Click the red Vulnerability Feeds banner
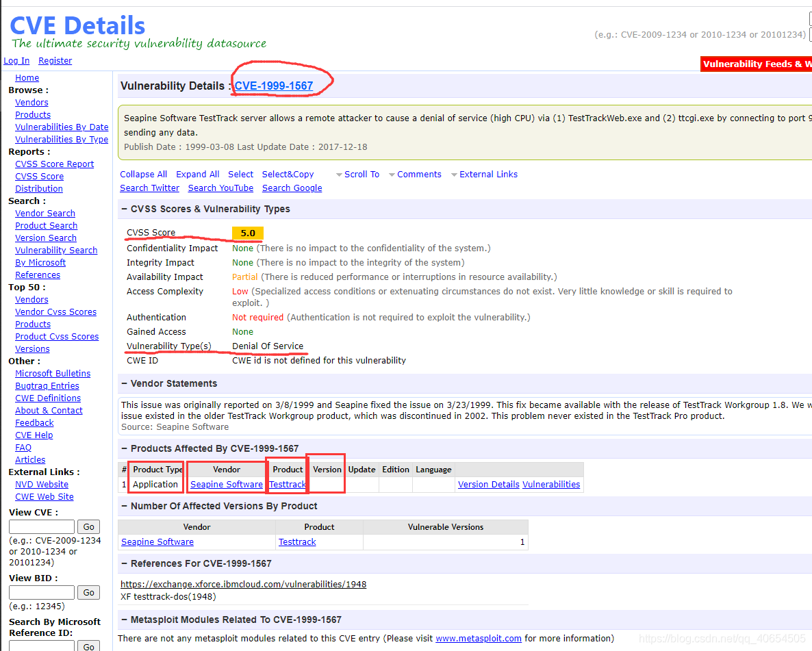 tap(756, 64)
